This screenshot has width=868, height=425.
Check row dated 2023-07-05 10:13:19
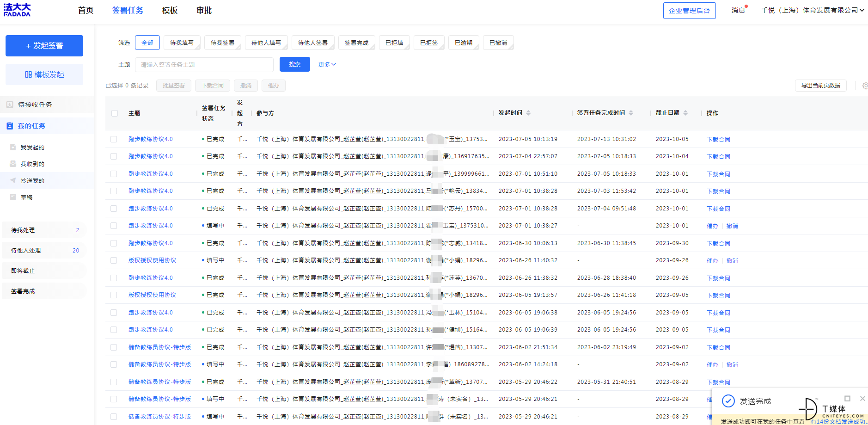click(x=114, y=139)
